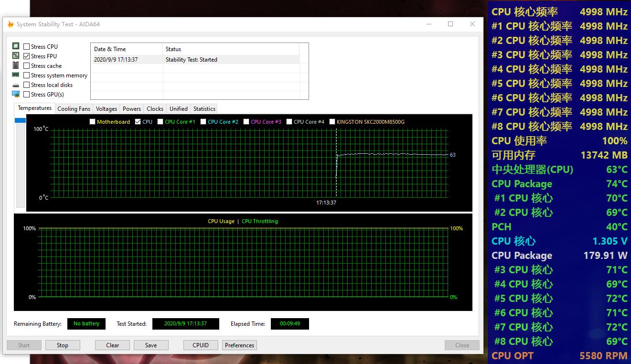Hide the CPU temperature line
Image resolution: width=631 pixels, height=364 pixels.
pyautogui.click(x=138, y=122)
